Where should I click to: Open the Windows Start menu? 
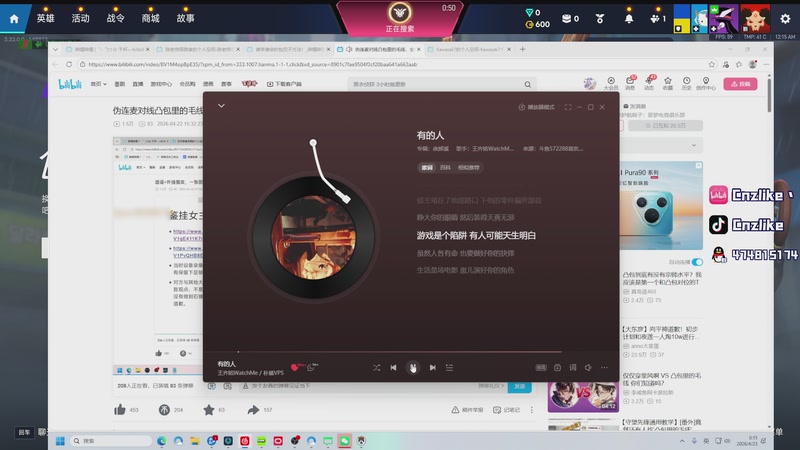point(60,441)
